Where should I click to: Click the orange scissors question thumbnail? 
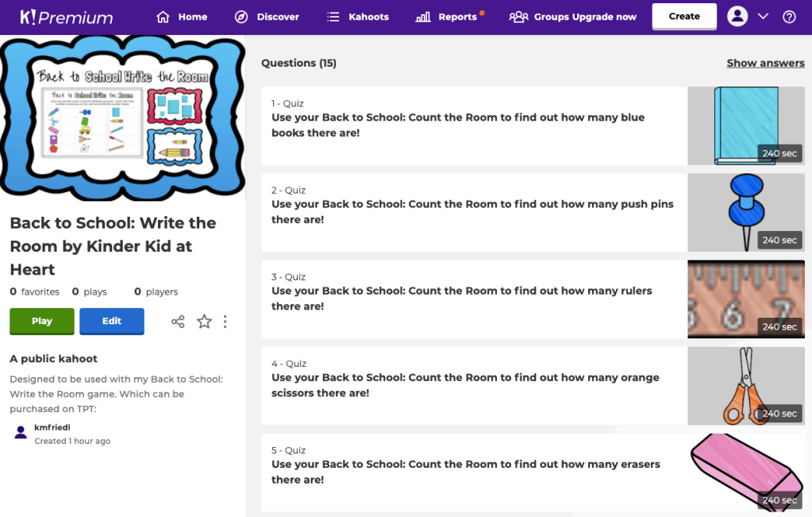[x=745, y=386]
